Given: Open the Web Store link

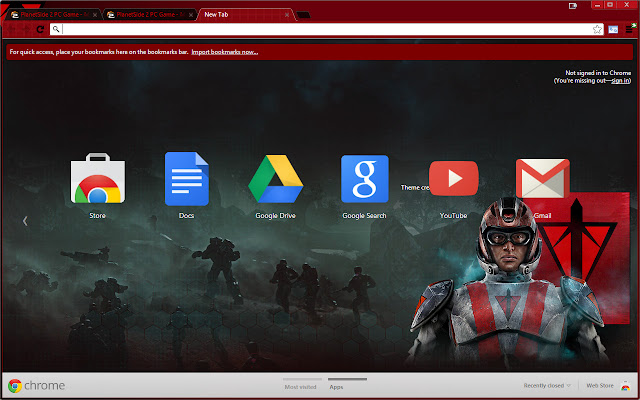Looking at the screenshot, I should (600, 386).
